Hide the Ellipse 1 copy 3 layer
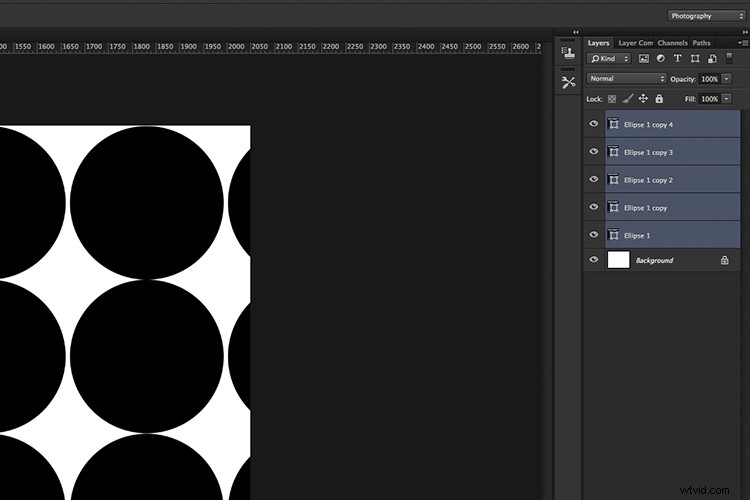Image resolution: width=750 pixels, height=500 pixels. point(594,152)
